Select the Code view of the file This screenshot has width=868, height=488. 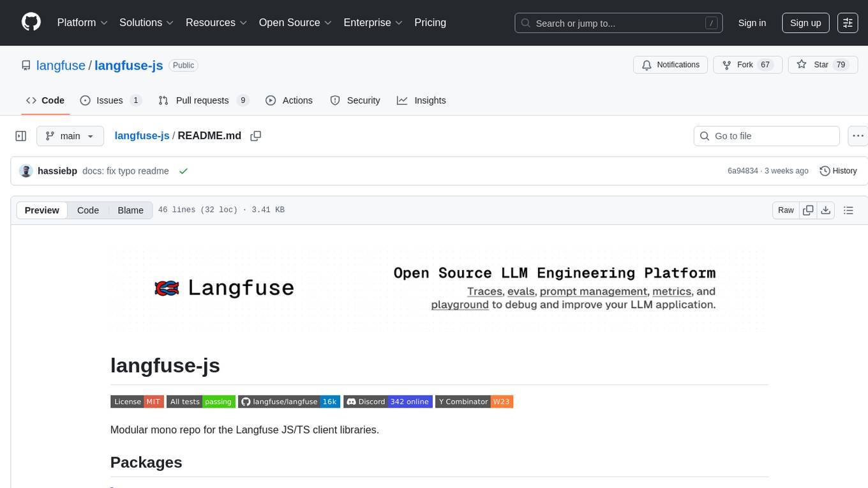[88, 210]
